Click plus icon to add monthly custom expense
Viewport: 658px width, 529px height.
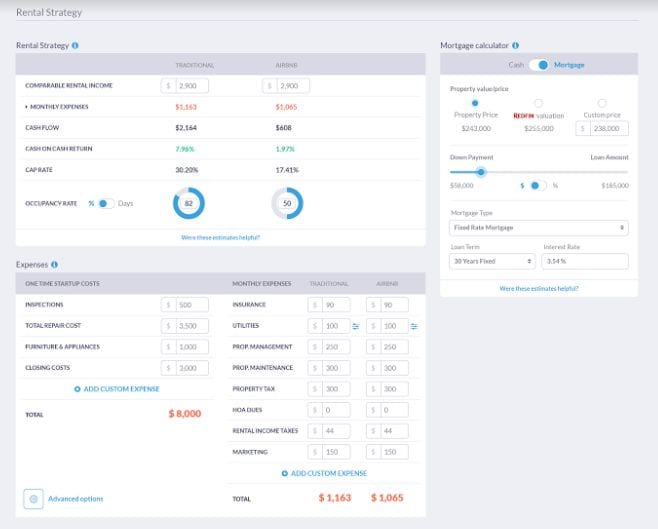click(285, 473)
